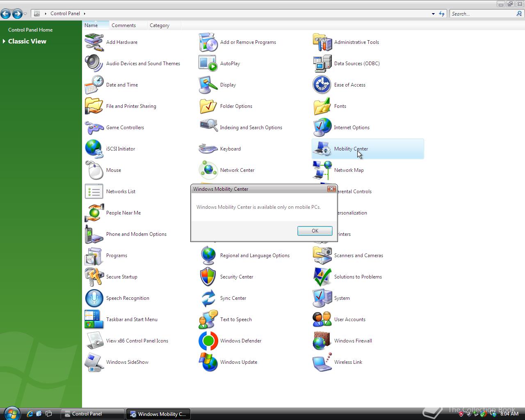Open the Display icon
Viewport: 525px width, 420px height.
click(x=208, y=85)
